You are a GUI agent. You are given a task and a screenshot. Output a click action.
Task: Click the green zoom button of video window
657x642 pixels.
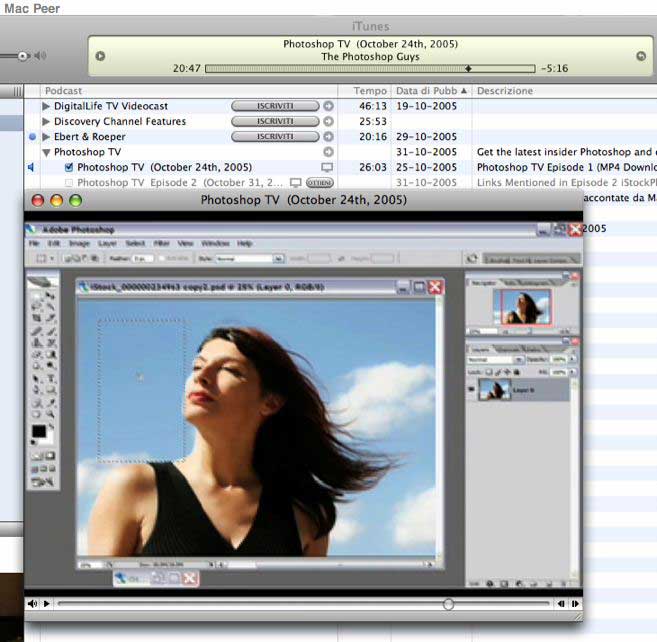pyautogui.click(x=75, y=200)
